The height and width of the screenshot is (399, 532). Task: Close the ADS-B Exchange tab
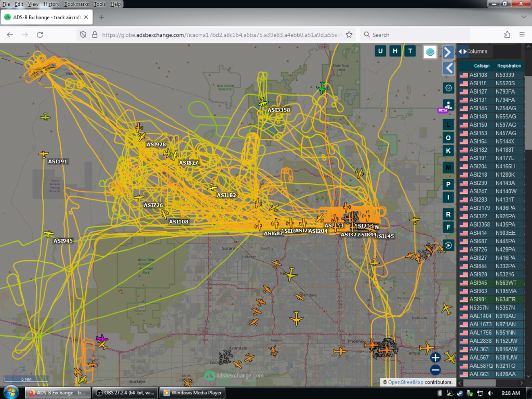click(x=86, y=17)
